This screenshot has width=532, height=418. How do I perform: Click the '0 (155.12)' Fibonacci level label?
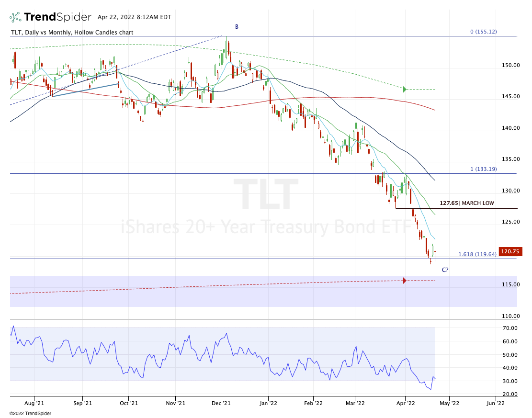coord(484,32)
